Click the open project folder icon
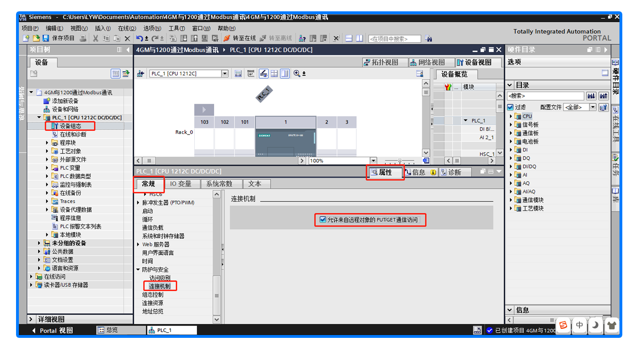 (36, 38)
